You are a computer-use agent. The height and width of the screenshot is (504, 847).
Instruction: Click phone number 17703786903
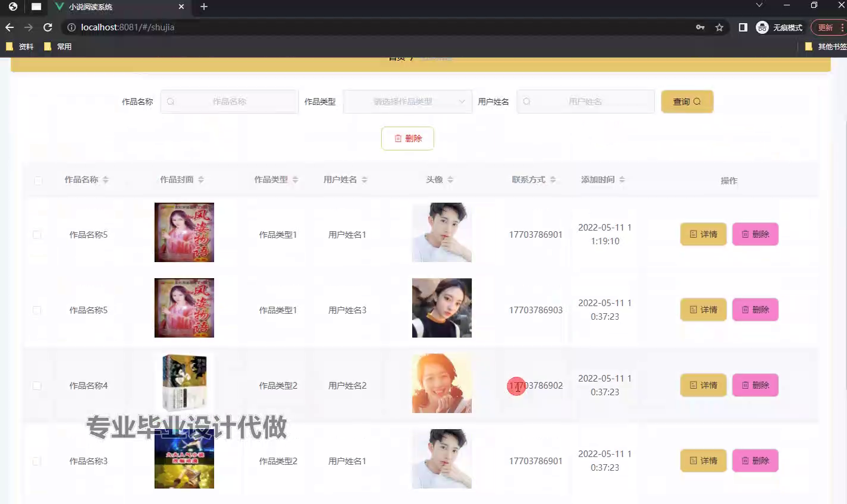pyautogui.click(x=536, y=310)
